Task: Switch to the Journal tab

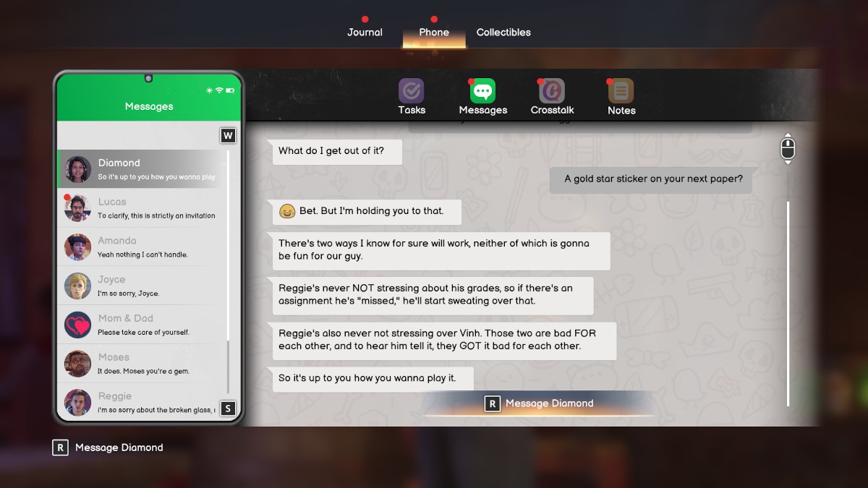Action: coord(365,33)
